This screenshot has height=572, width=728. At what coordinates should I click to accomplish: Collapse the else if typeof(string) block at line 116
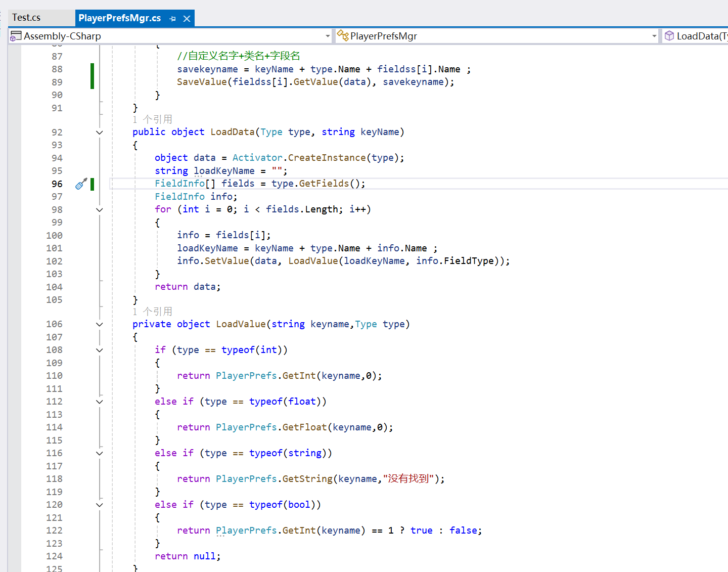[x=100, y=453]
